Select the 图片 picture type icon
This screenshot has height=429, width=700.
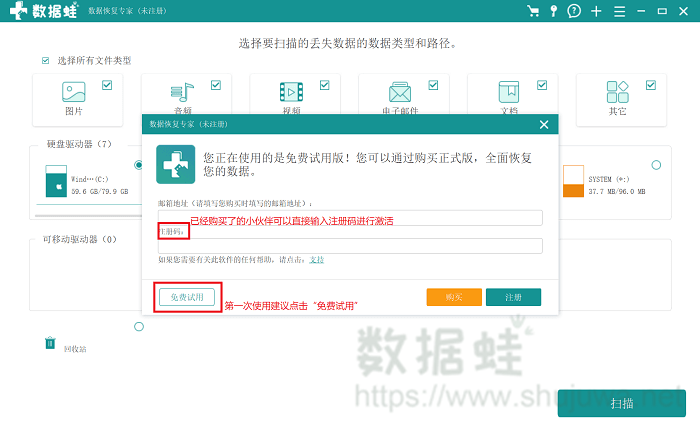click(74, 92)
